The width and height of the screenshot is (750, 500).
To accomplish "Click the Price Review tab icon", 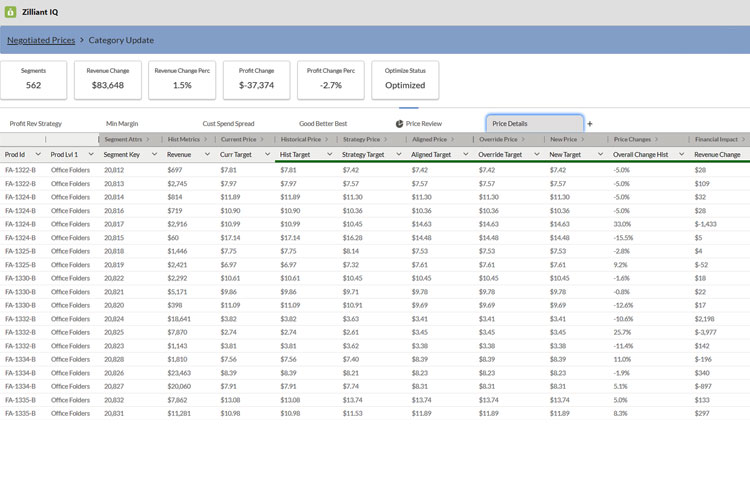I will (400, 124).
